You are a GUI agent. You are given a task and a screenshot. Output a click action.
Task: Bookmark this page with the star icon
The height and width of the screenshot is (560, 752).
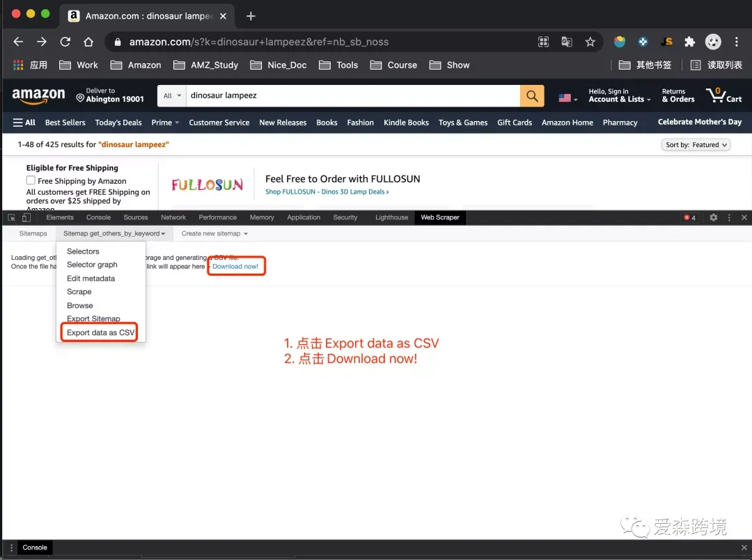pyautogui.click(x=590, y=42)
